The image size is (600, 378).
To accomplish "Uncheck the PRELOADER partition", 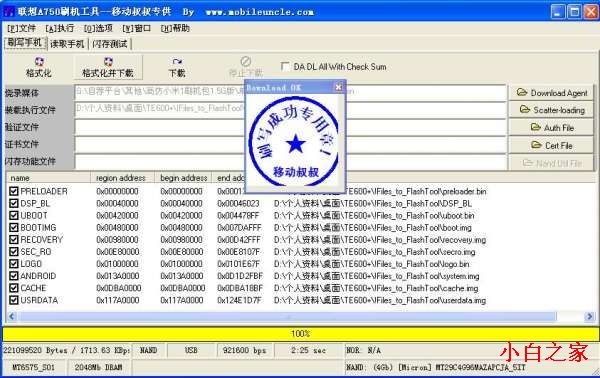I will point(14,191).
